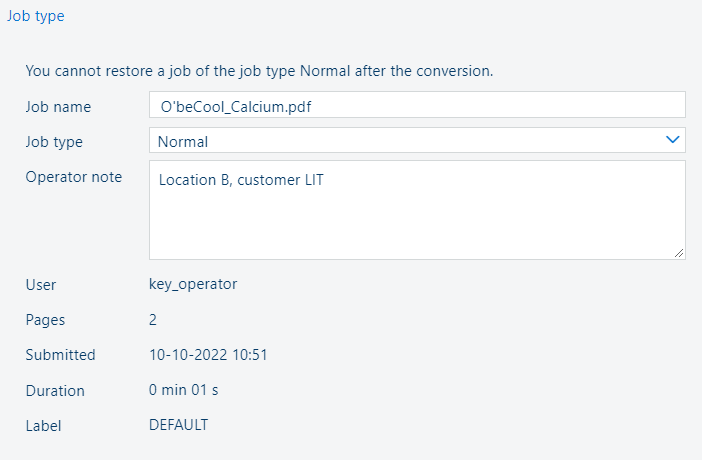
Task: Click the Job name input field
Action: [417, 105]
